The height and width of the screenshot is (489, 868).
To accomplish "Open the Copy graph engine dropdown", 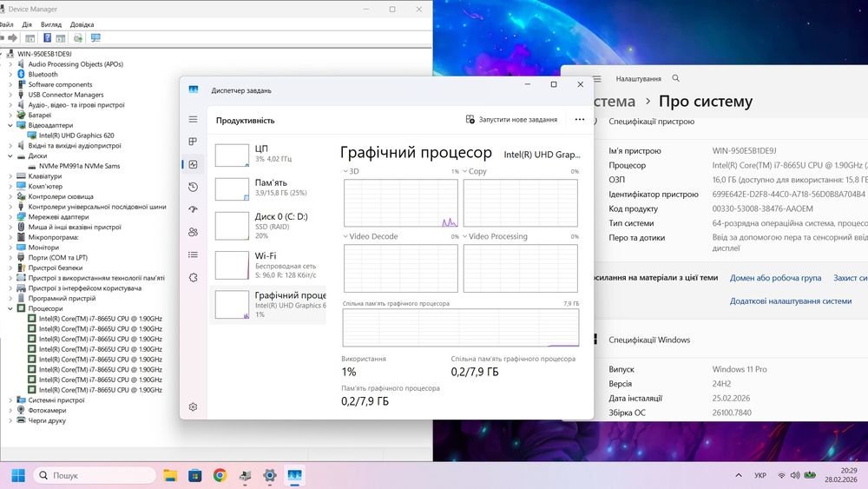I will (x=475, y=171).
